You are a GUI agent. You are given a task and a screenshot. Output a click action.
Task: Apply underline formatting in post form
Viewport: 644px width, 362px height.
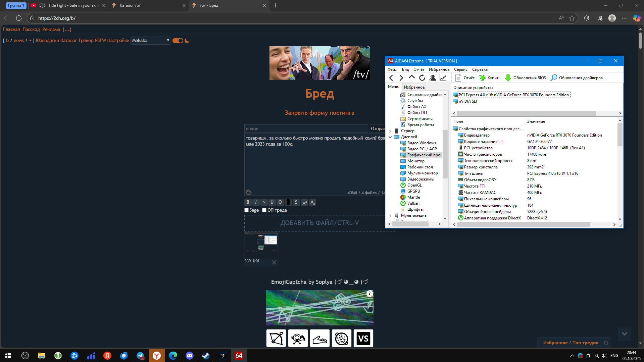click(x=272, y=202)
